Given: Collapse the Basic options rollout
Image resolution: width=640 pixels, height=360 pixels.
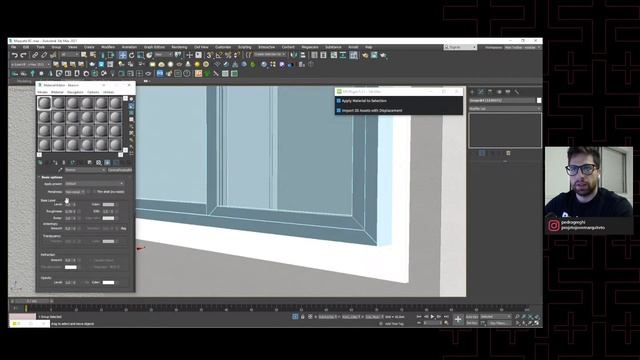Looking at the screenshot, I should [x=51, y=177].
